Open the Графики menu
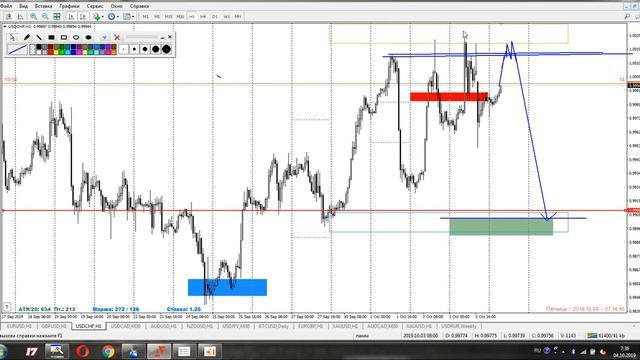This screenshot has width=640, height=360. [69, 6]
